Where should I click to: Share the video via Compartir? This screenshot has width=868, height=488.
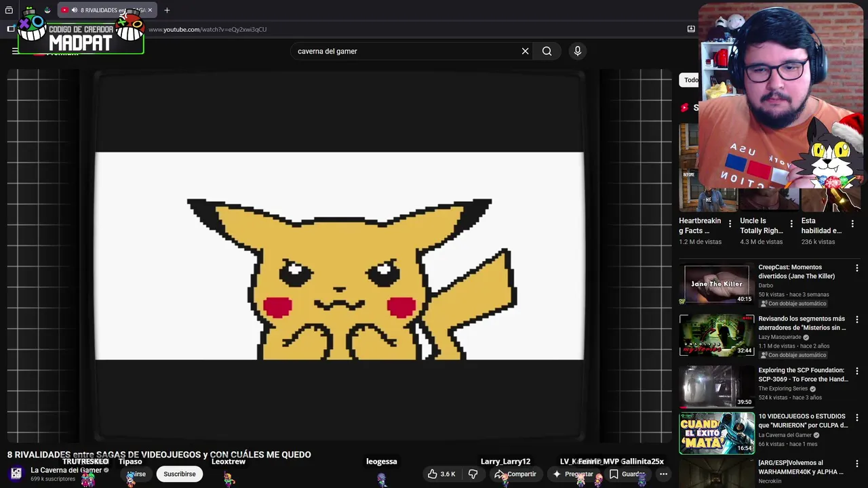[x=515, y=474]
